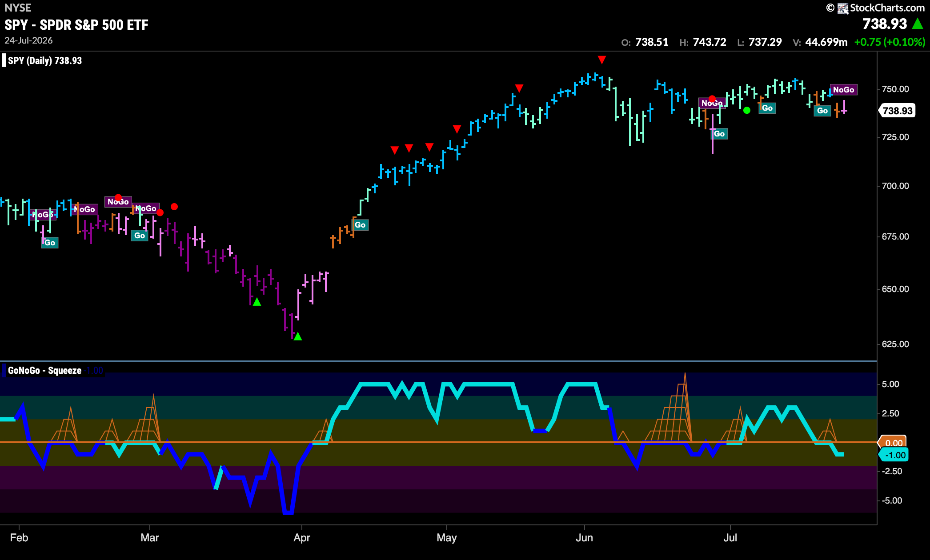The width and height of the screenshot is (930, 560).
Task: Click the NYSE exchange label
Action: 18,8
